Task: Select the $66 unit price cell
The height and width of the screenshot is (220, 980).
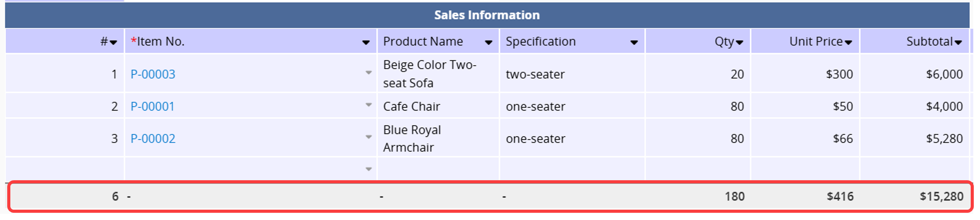Action: click(x=805, y=138)
